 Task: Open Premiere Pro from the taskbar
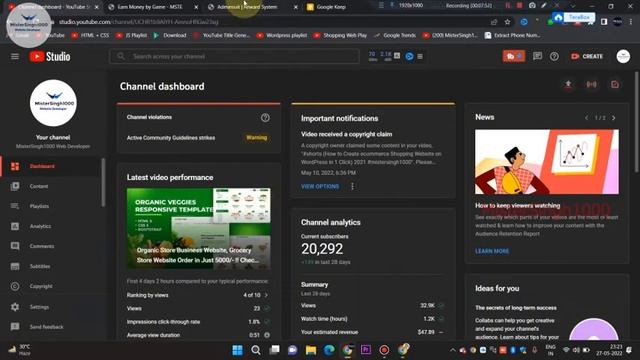366,350
